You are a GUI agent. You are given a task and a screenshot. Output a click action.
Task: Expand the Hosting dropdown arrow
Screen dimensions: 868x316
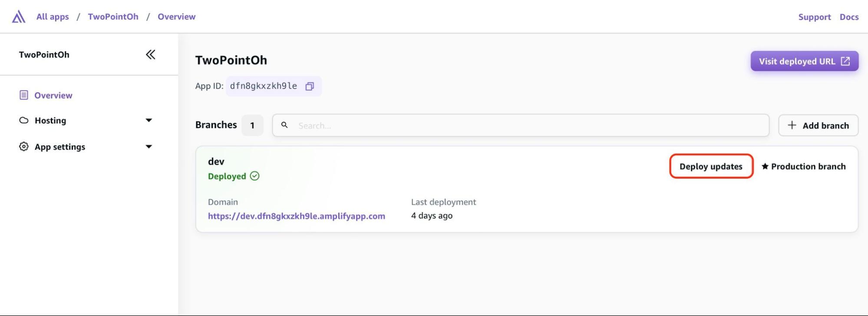149,120
